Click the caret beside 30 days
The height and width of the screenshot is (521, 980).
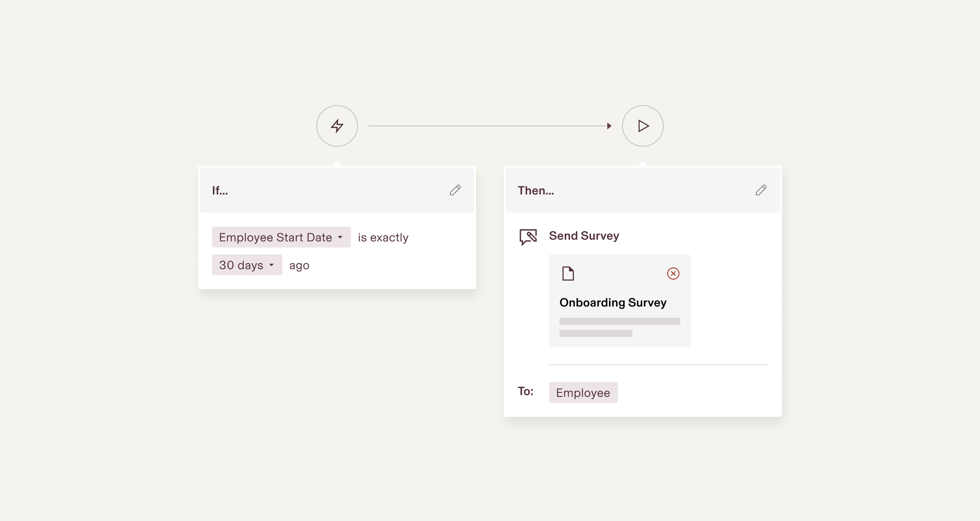[x=271, y=265]
